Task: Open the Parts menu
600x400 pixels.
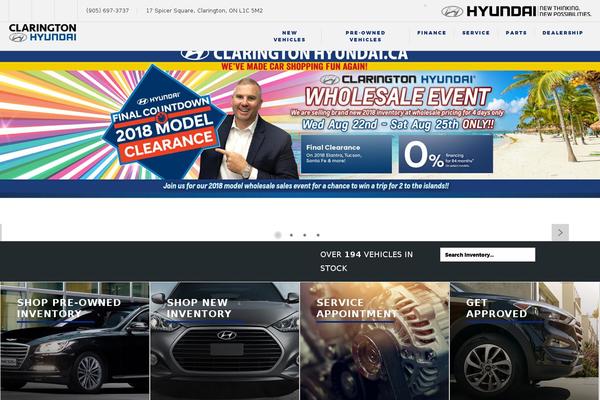Action: point(516,33)
